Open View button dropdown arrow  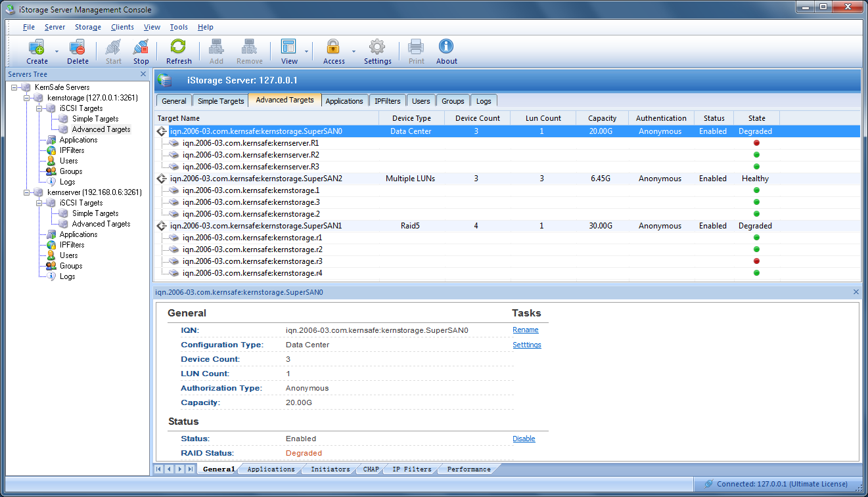pyautogui.click(x=306, y=51)
